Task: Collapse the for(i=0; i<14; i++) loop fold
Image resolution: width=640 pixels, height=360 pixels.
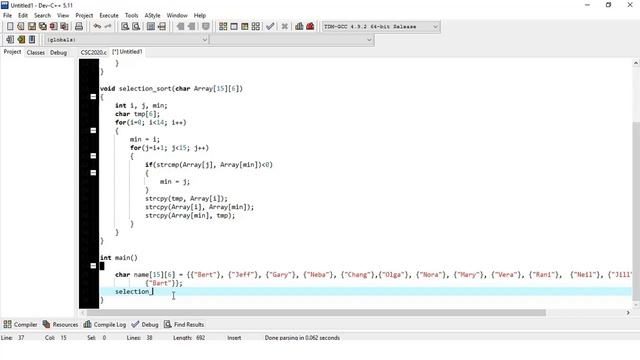Action: click(93, 131)
